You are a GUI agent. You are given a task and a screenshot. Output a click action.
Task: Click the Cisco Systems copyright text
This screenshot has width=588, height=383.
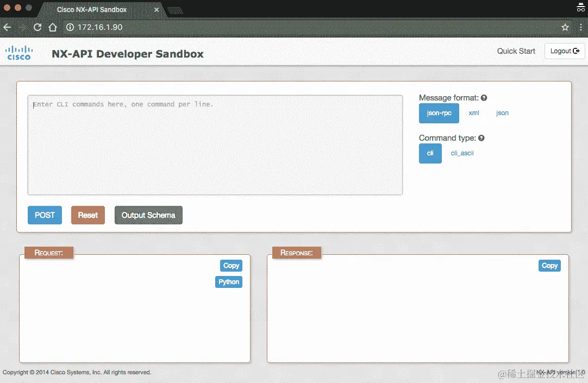[77, 373]
